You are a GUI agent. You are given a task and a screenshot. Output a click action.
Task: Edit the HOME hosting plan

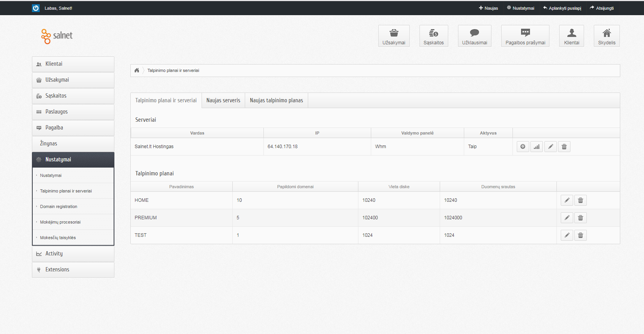tap(567, 200)
